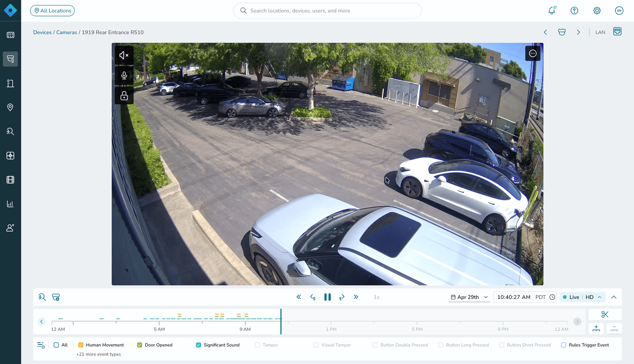Viewport: 634px width, 364px height.
Task: Open the scissors clip tool
Action: [x=605, y=315]
